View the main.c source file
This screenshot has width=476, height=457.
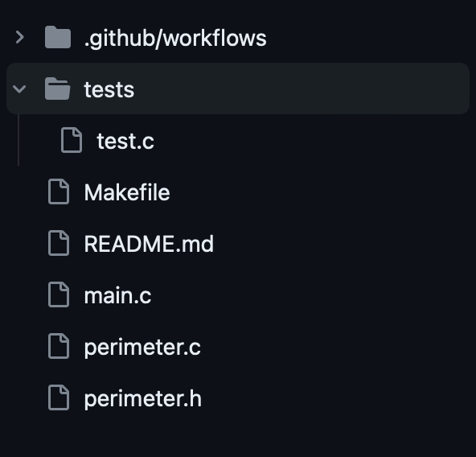pos(117,295)
